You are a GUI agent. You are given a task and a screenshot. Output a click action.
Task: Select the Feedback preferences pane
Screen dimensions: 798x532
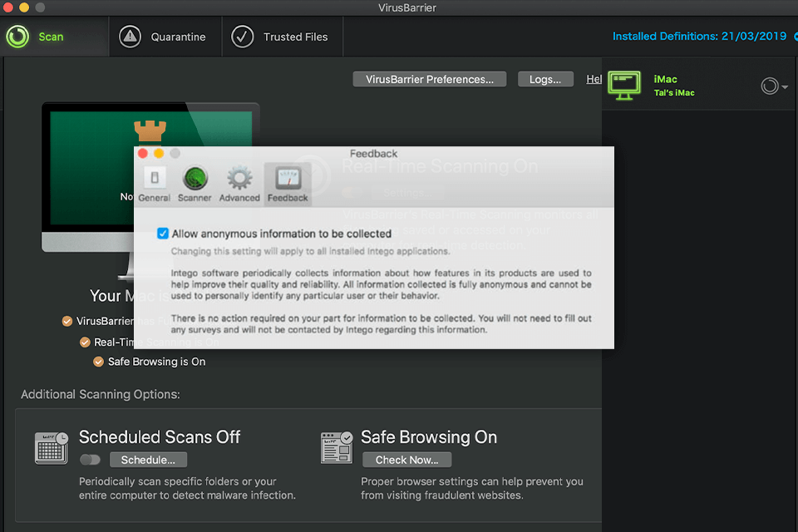click(x=288, y=184)
